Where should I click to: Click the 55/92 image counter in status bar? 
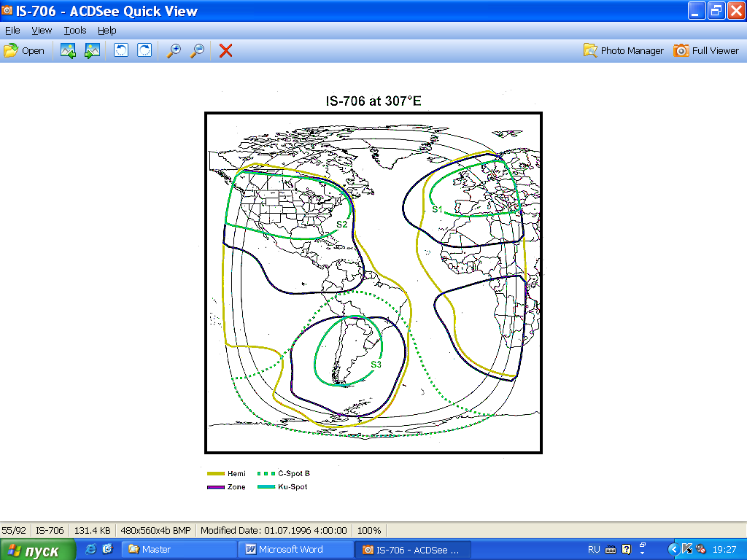click(14, 531)
